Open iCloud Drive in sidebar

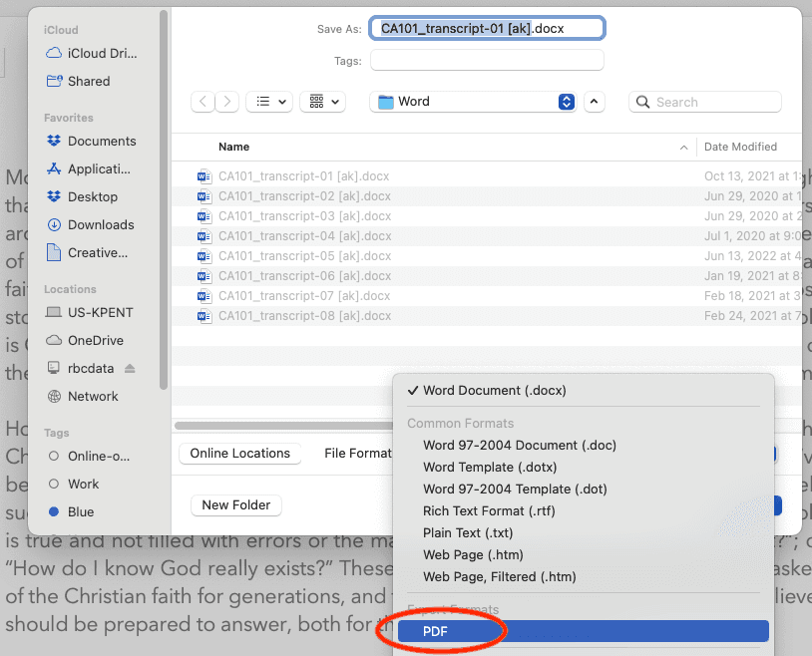coord(92,53)
